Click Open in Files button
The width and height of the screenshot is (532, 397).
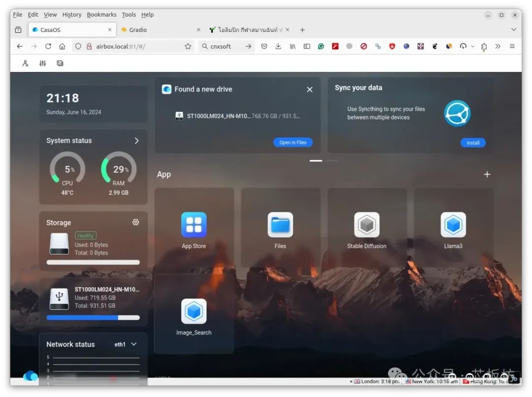293,143
